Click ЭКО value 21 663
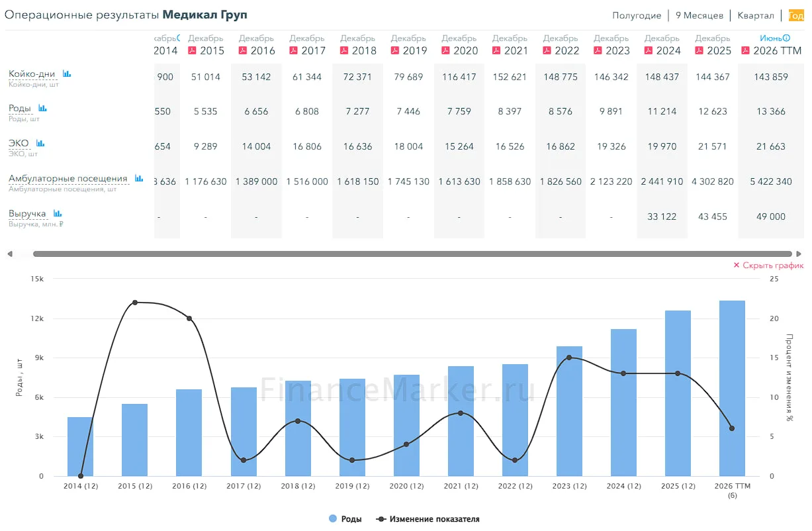812x531 pixels. pos(771,146)
